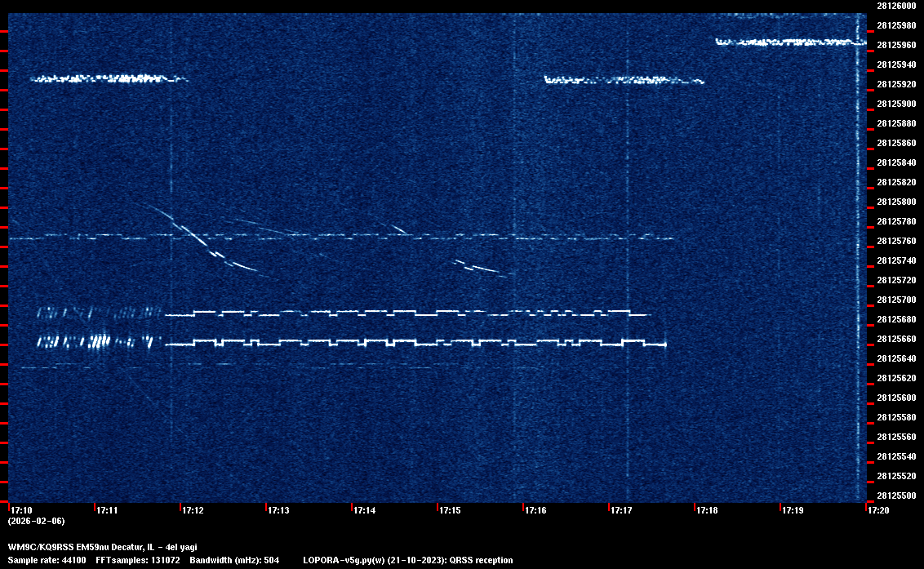Viewport: 924px width, 569px height.
Task: Click the WM9C/KQ9RSS station caption
Action: tap(102, 547)
